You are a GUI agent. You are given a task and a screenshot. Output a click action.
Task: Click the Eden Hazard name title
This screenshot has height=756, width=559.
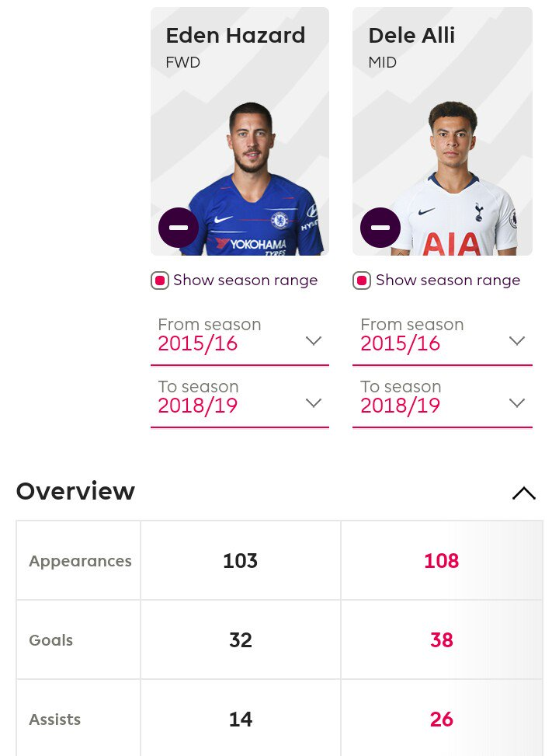click(235, 35)
